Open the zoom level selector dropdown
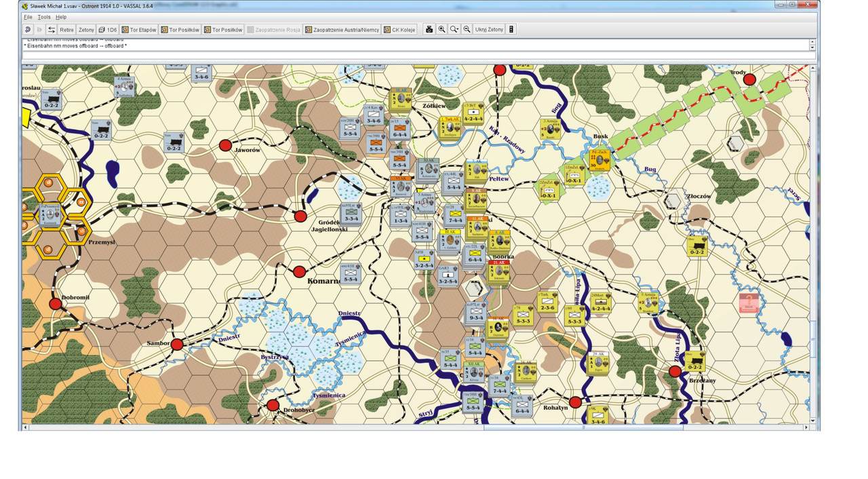 click(454, 30)
